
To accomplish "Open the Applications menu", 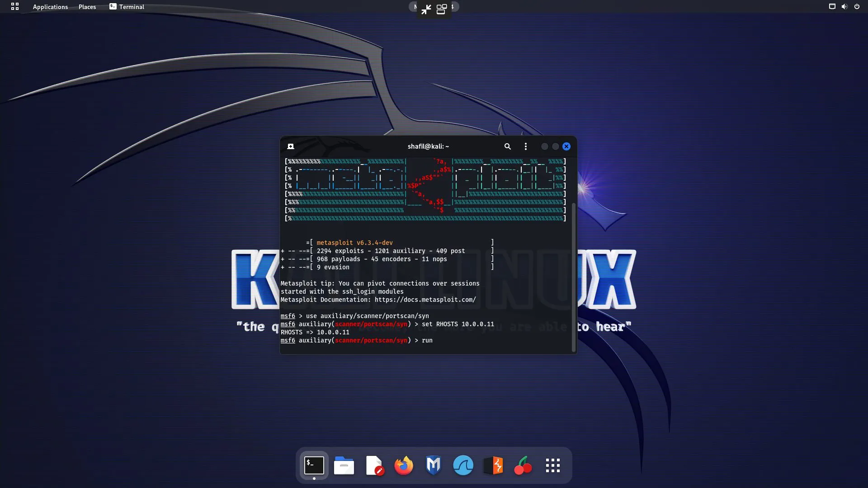I will [50, 7].
